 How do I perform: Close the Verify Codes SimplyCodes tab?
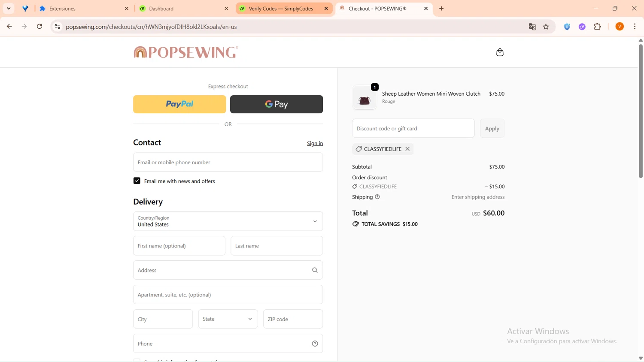[x=326, y=9]
